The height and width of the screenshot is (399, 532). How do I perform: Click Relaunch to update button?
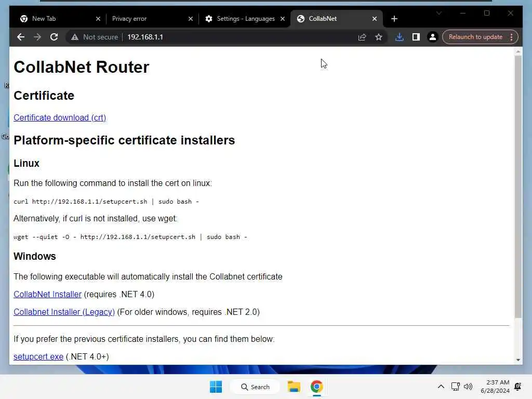[475, 37]
